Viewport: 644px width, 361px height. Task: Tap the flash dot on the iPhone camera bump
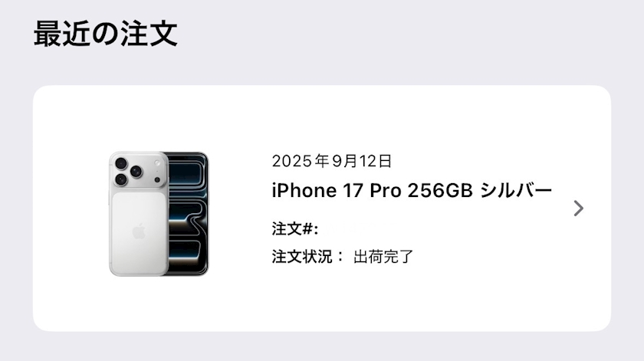point(157,180)
